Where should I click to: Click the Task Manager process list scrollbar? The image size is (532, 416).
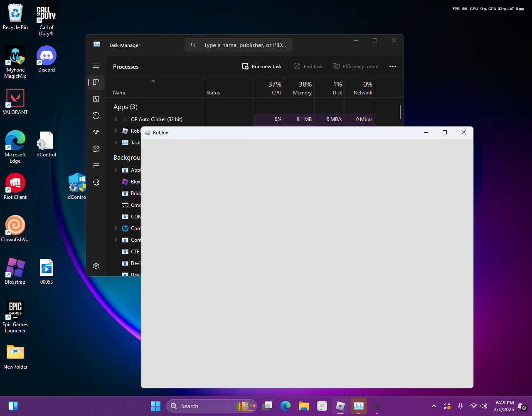(400, 111)
